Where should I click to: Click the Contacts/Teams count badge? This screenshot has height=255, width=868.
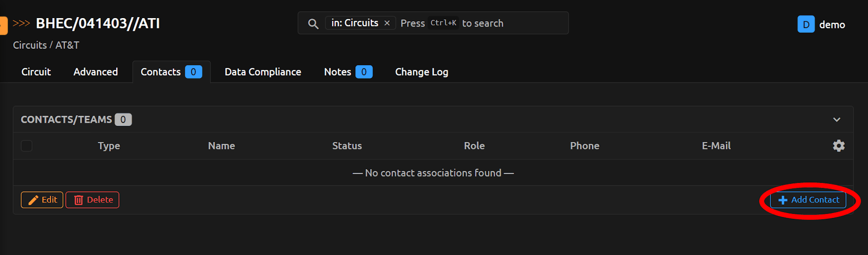[x=123, y=119]
